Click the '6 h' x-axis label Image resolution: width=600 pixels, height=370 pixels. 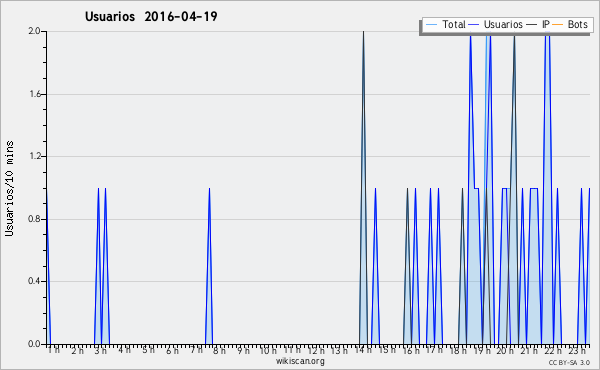pos(172,350)
